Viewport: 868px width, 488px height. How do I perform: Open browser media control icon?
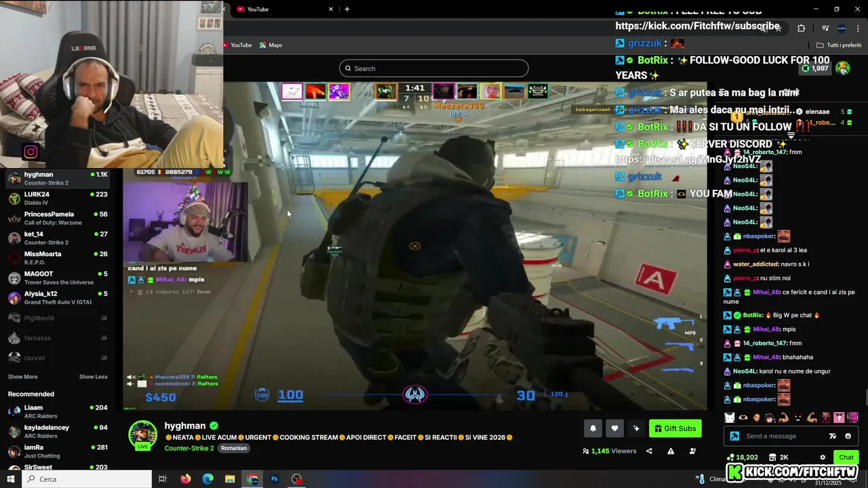(x=825, y=28)
